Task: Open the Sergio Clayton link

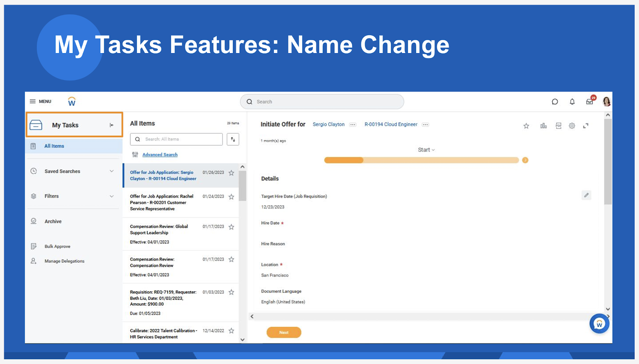Action: click(x=328, y=125)
